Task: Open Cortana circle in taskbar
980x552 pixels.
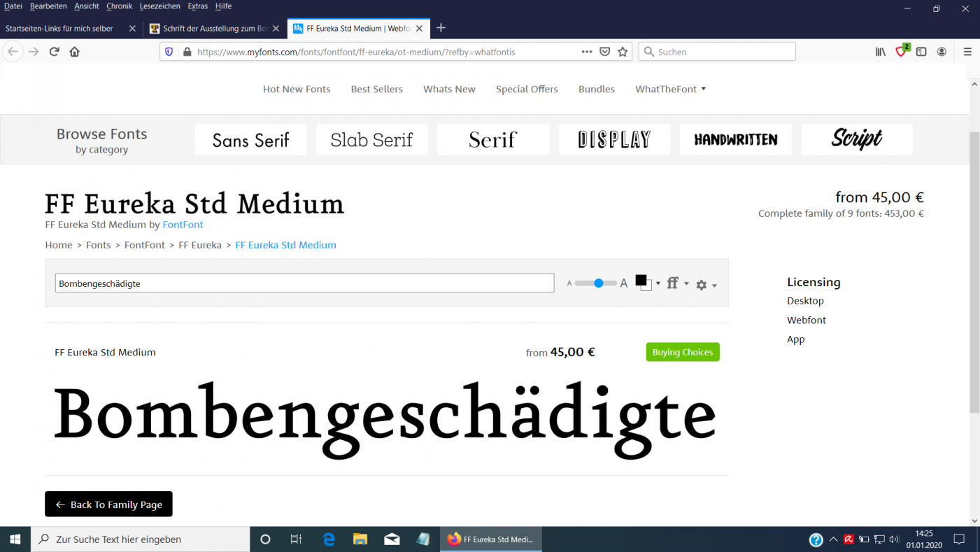Action: [x=265, y=539]
